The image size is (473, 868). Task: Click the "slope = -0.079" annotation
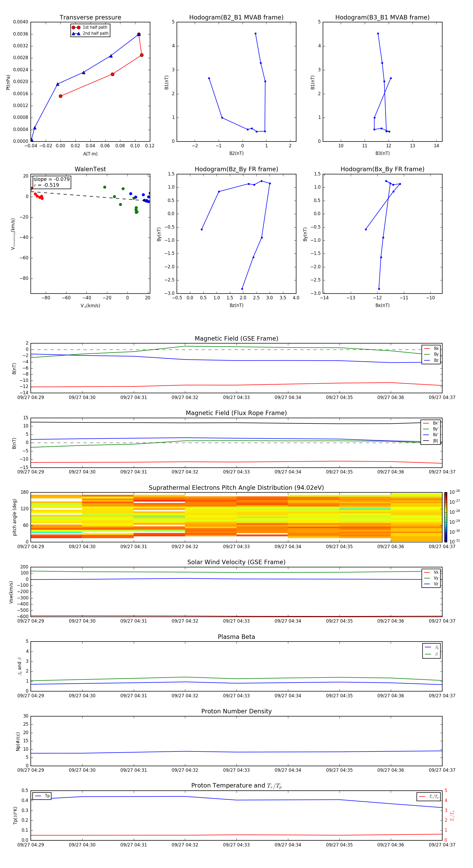(52, 179)
